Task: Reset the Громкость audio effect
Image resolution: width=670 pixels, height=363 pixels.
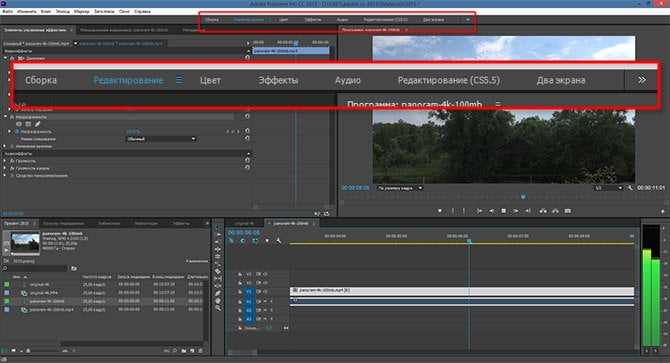Action: click(x=247, y=160)
